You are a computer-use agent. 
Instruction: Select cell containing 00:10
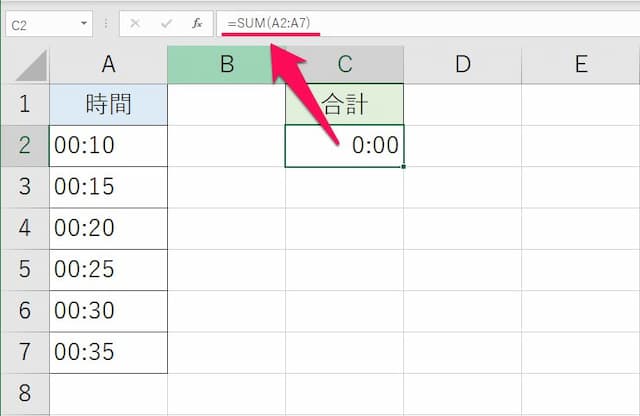108,146
